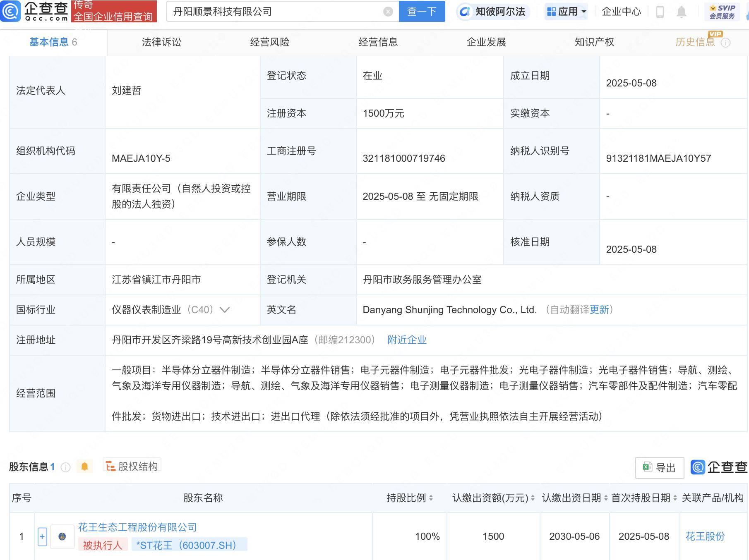Click shareholder info tooltip icon
Image resolution: width=749 pixels, height=560 pixels.
[65, 467]
